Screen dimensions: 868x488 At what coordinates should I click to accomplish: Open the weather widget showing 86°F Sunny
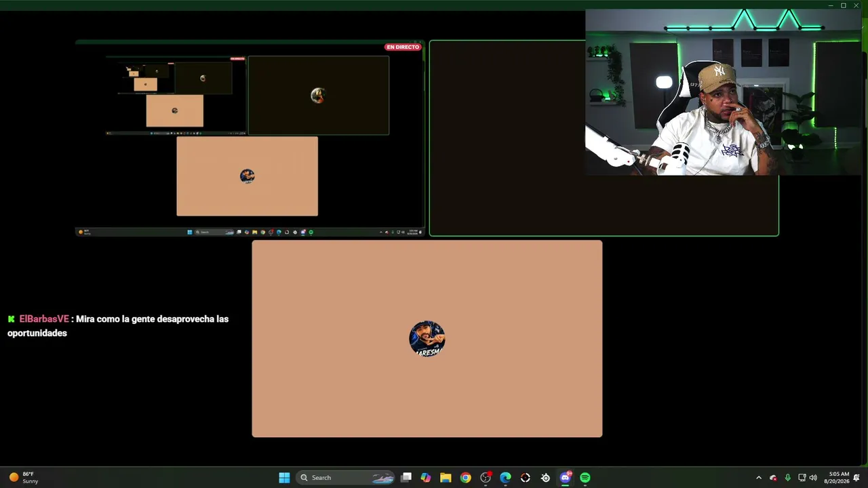(x=24, y=478)
